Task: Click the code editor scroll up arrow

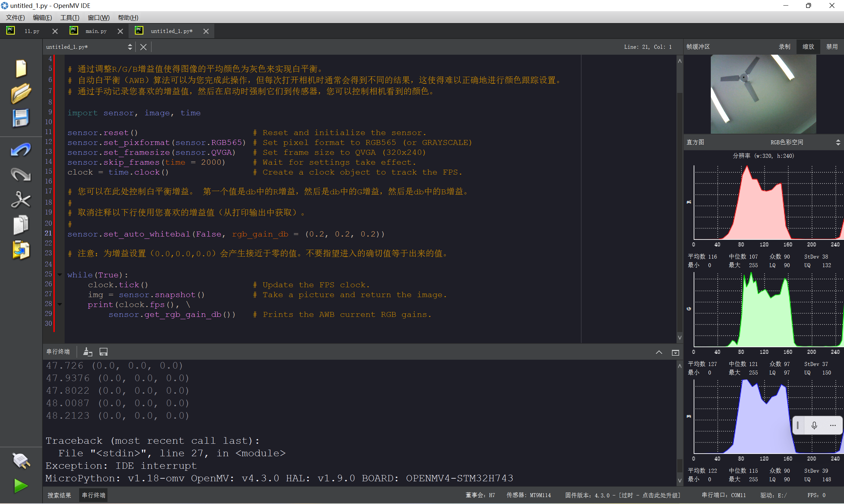Action: [679, 61]
